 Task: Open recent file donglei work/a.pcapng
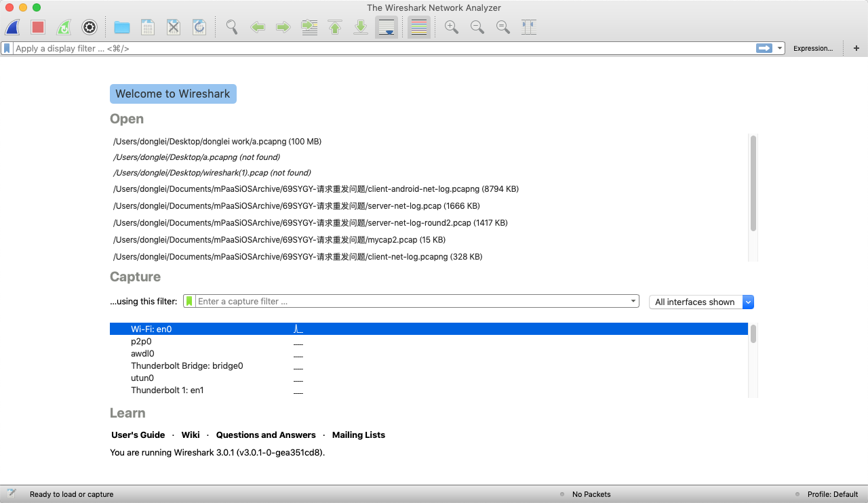(x=217, y=142)
